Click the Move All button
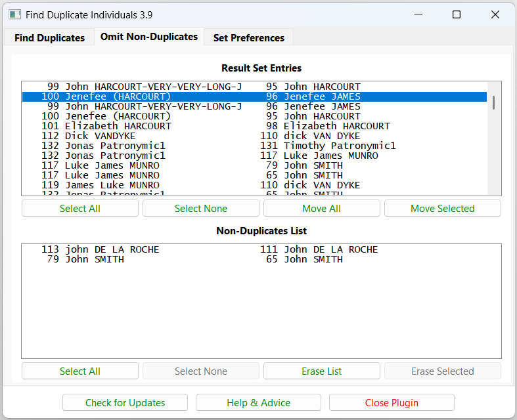The height and width of the screenshot is (420, 517). point(321,209)
